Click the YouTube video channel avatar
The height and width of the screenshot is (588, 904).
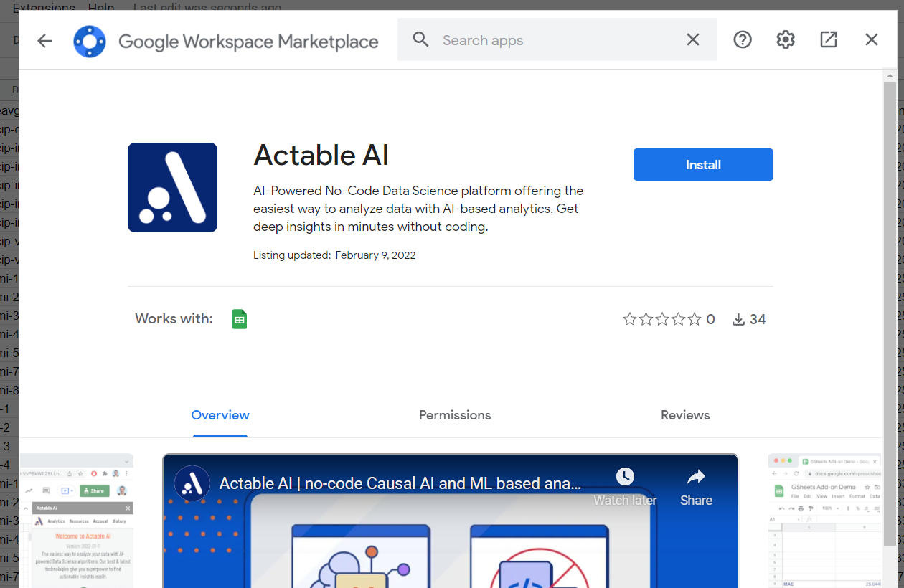192,483
